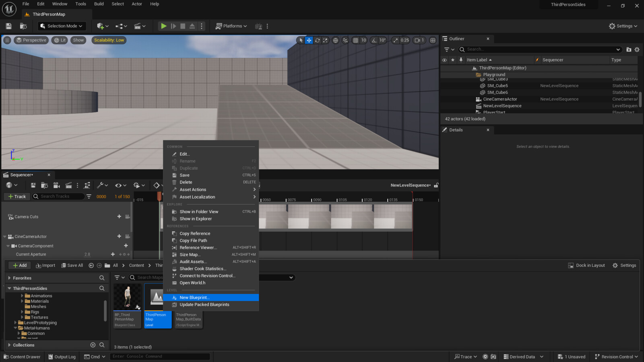Click the Outliner add folder icon

(629, 49)
